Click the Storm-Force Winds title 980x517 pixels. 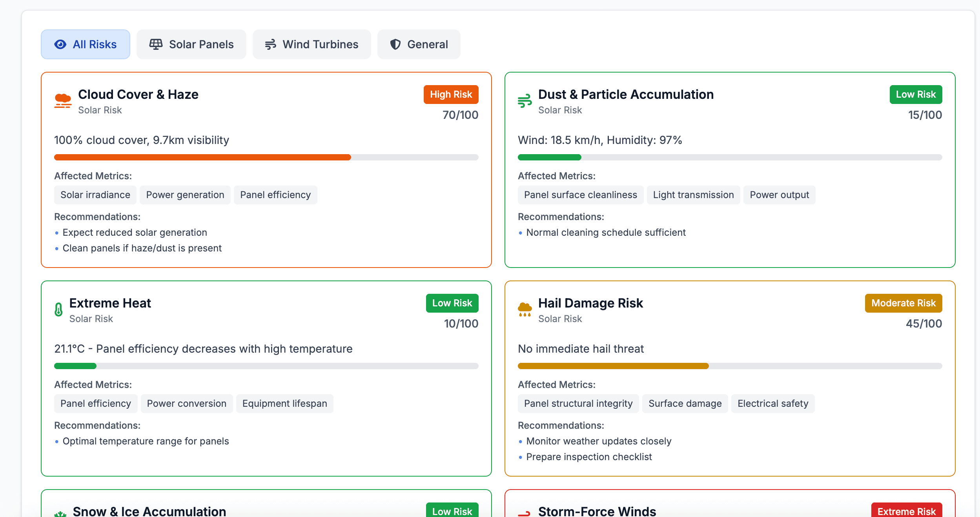[x=597, y=511]
